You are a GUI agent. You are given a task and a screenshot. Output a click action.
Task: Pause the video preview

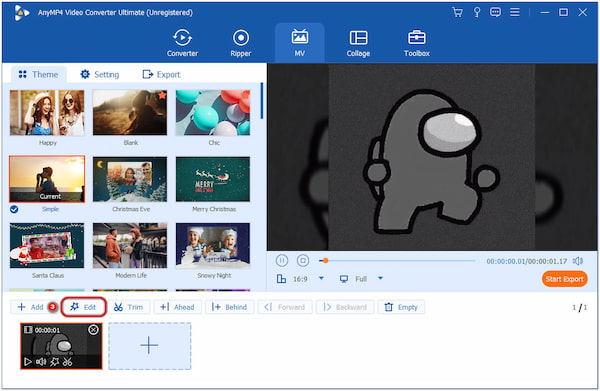[282, 261]
